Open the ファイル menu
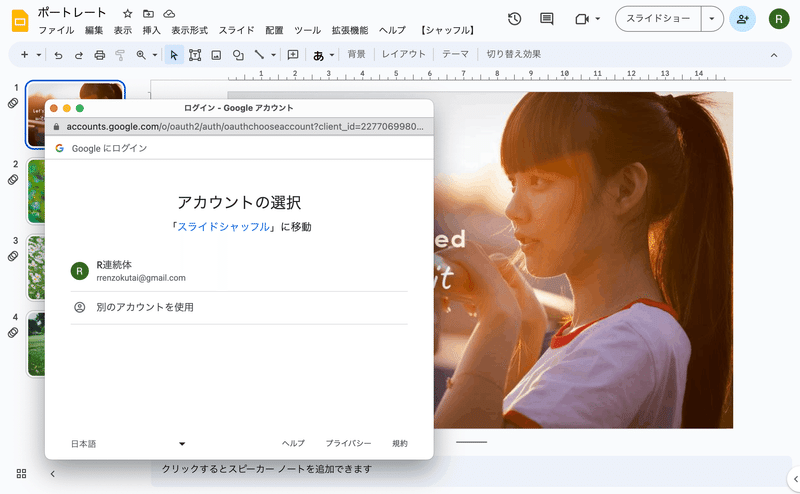Image resolution: width=800 pixels, height=494 pixels. point(56,30)
